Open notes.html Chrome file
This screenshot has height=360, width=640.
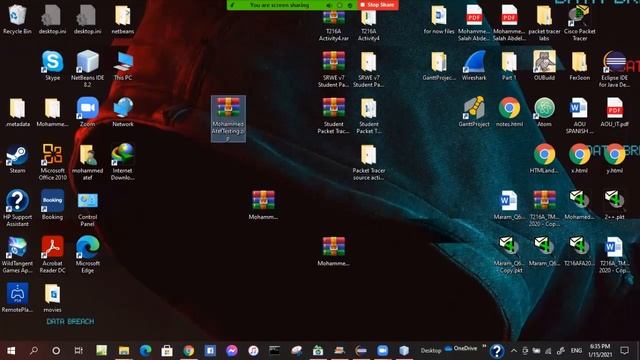[509, 112]
